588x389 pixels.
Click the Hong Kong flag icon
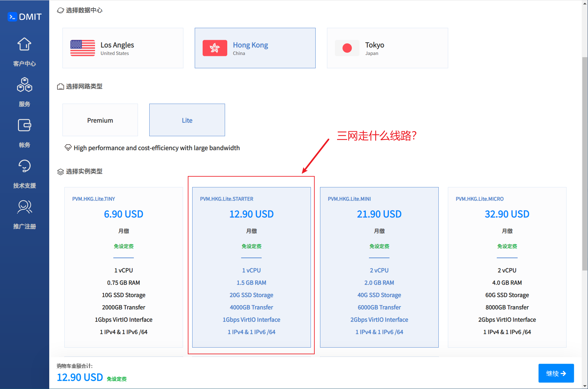tap(215, 48)
